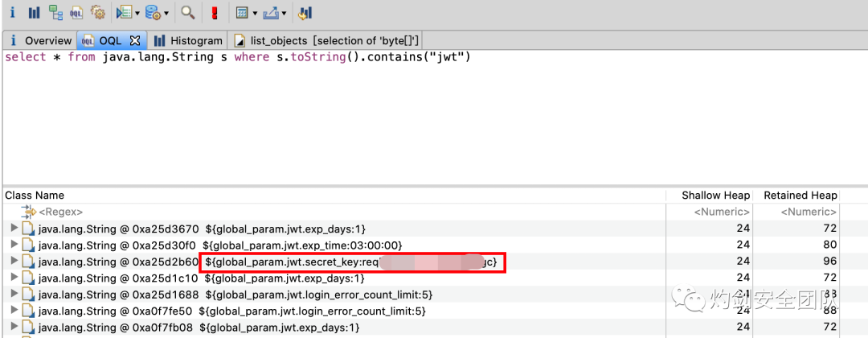The width and height of the screenshot is (868, 338).
Task: Switch to the Overview tab
Action: click(x=40, y=40)
